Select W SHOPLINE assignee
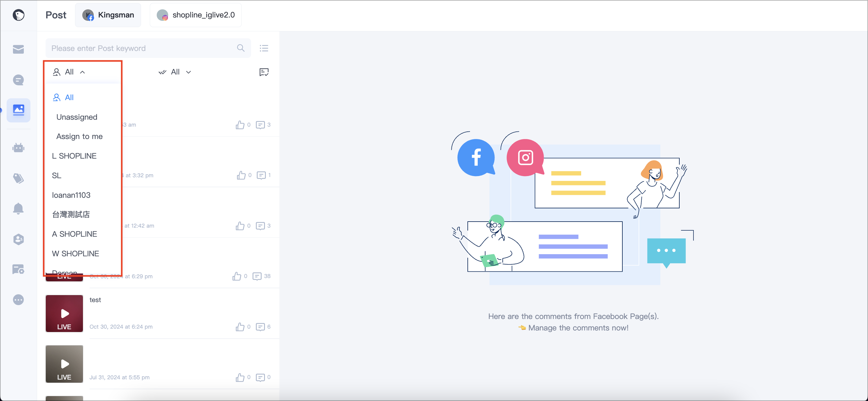This screenshot has width=868, height=401. pyautogui.click(x=75, y=253)
